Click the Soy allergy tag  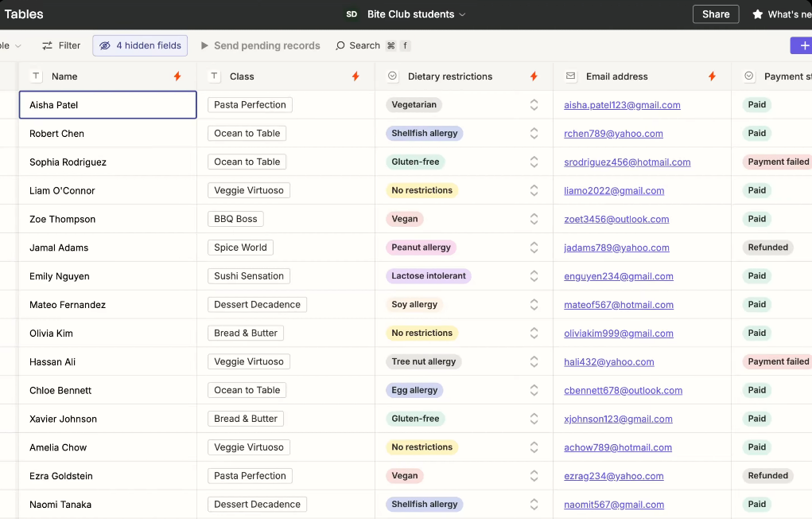pos(414,304)
